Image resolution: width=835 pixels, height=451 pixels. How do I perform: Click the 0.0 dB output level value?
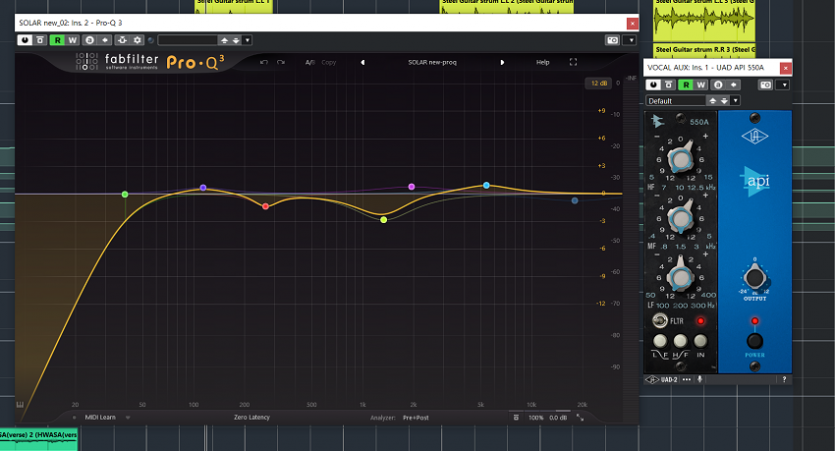(558, 417)
